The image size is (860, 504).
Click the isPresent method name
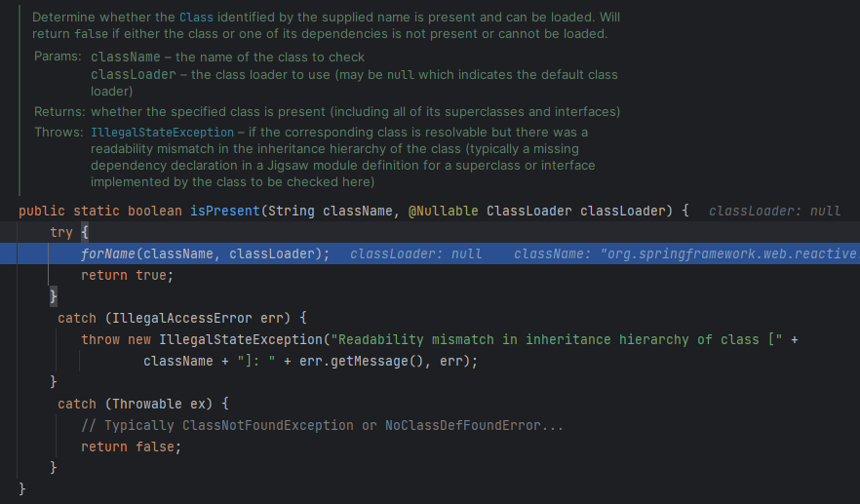click(x=225, y=211)
